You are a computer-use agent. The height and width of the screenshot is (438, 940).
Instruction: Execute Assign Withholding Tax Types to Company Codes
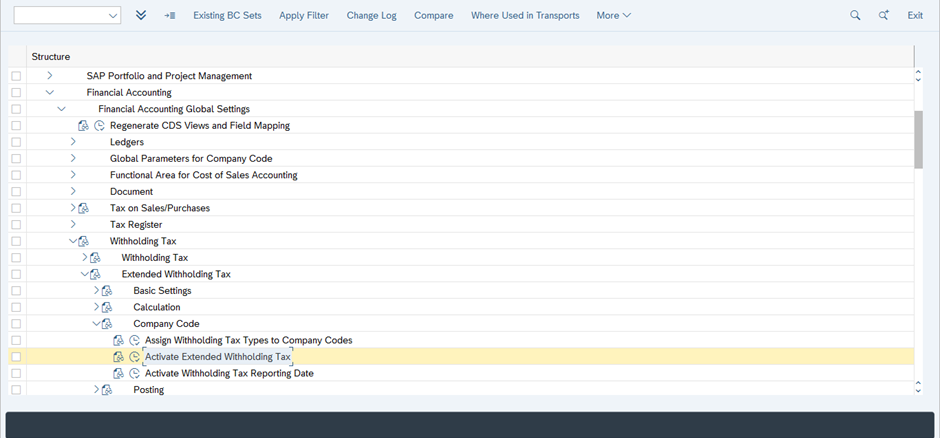135,340
